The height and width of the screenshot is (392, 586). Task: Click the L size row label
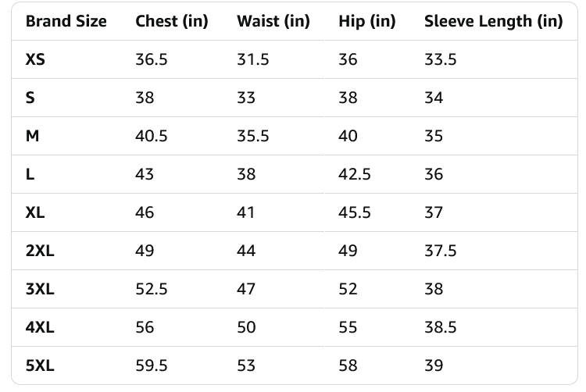pos(30,174)
